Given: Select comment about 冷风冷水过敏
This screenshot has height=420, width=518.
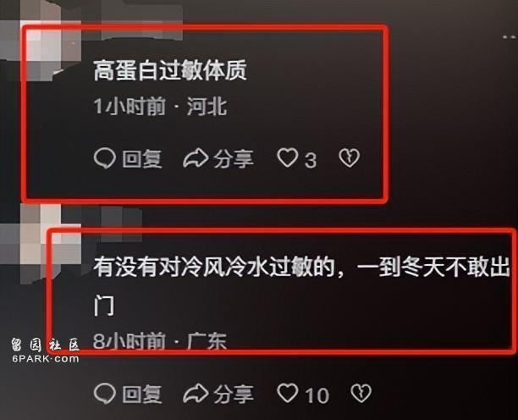Looking at the screenshot, I should click(301, 286).
